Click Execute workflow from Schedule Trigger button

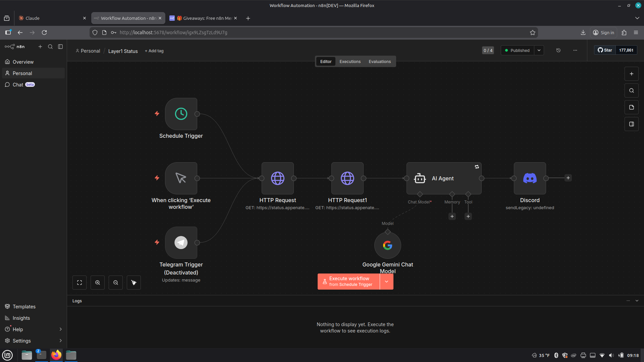click(x=349, y=282)
